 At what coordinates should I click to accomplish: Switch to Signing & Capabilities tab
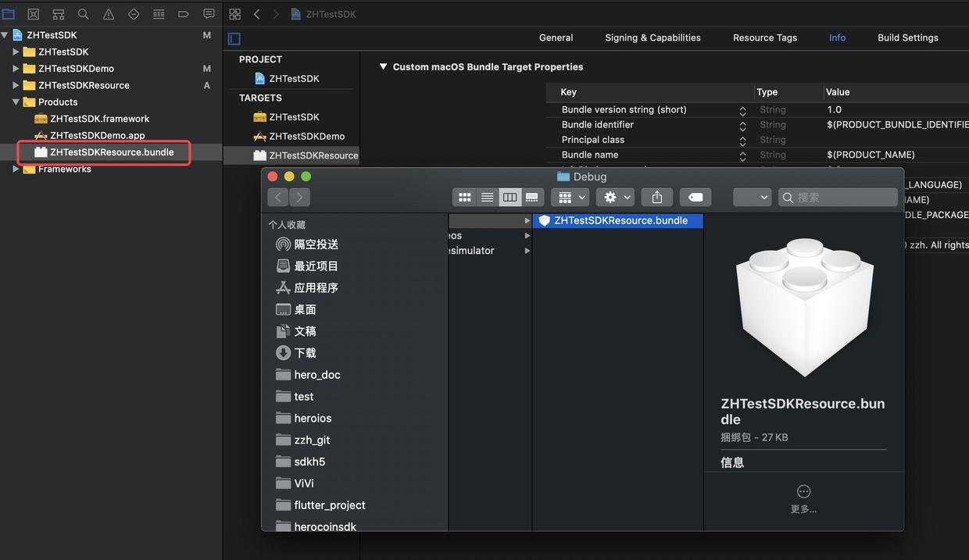pyautogui.click(x=653, y=37)
